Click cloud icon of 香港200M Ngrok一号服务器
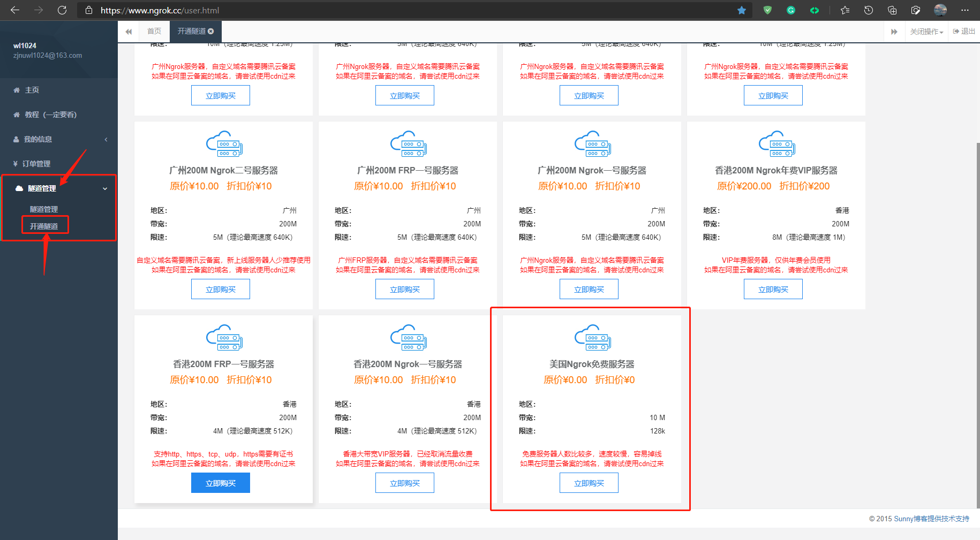This screenshot has width=980, height=540. (x=409, y=337)
